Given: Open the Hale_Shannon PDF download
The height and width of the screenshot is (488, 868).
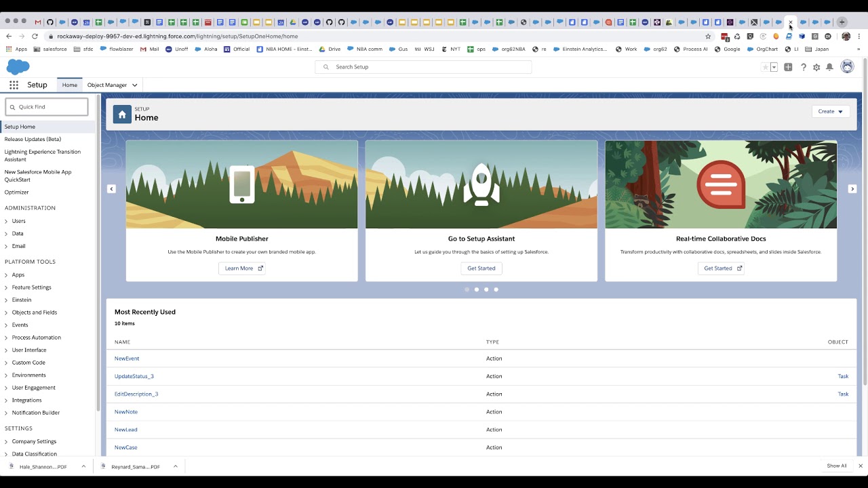Looking at the screenshot, I should (42, 466).
